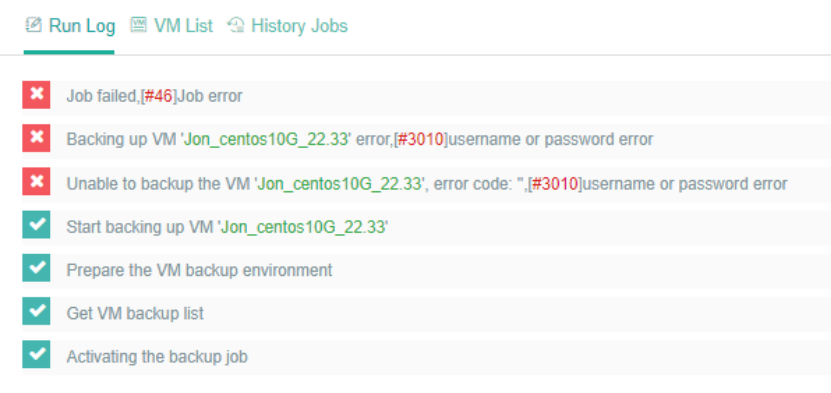
Task: Select VM name in Start backing up row
Action: tap(303, 227)
